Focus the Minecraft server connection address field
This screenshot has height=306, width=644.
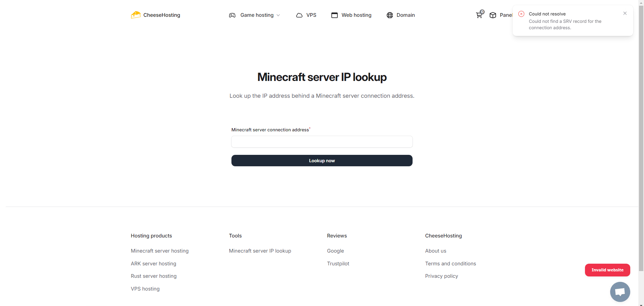(322, 142)
